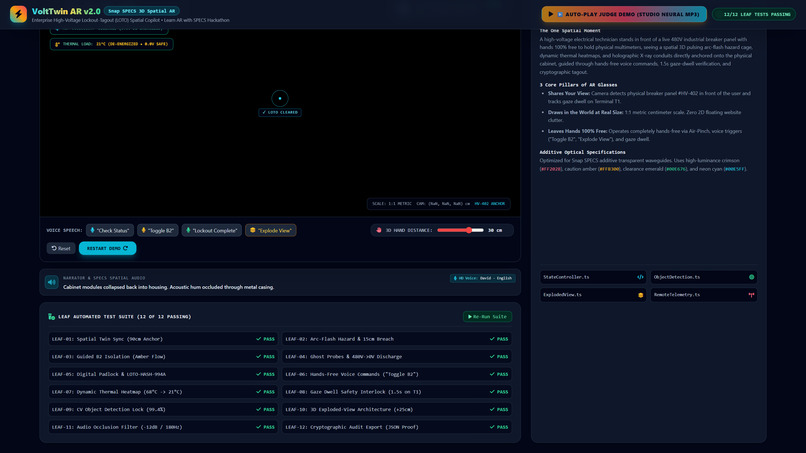
Task: Click the LEAF automated test suite icon
Action: tap(51, 317)
